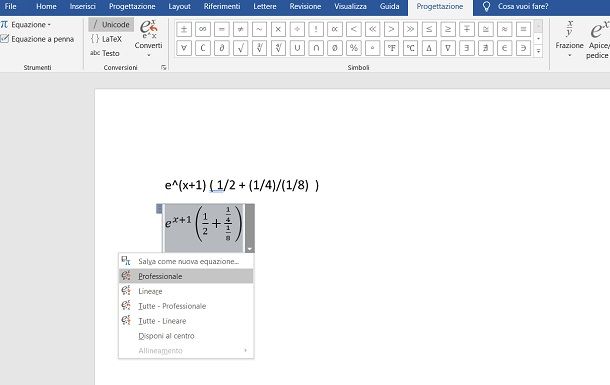The width and height of the screenshot is (610, 385).
Task: Insert the plus-minus symbol
Action: point(184,29)
